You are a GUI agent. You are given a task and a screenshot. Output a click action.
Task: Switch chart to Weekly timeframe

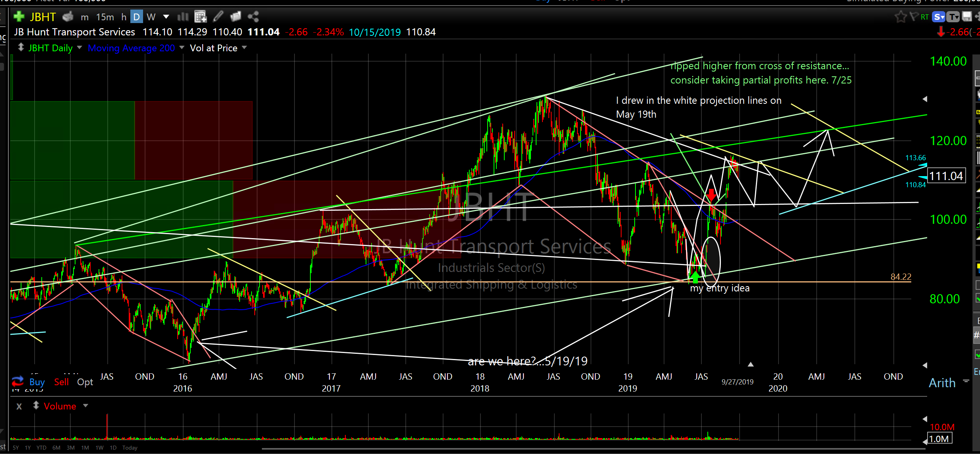pyautogui.click(x=151, y=17)
